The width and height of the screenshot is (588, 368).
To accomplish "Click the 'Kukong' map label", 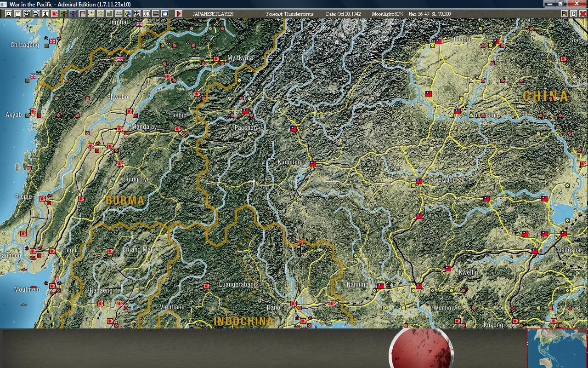I will pos(493,325).
